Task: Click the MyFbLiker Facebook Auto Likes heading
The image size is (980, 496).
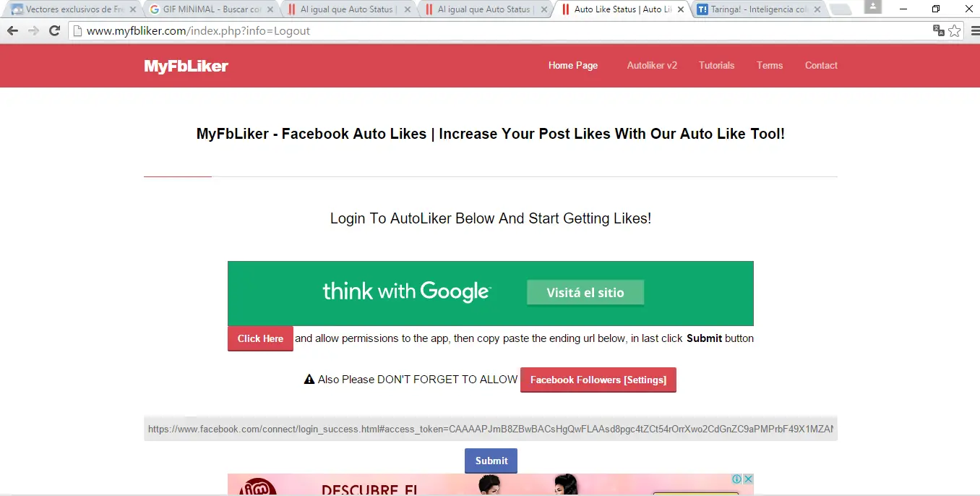Action: (x=491, y=134)
